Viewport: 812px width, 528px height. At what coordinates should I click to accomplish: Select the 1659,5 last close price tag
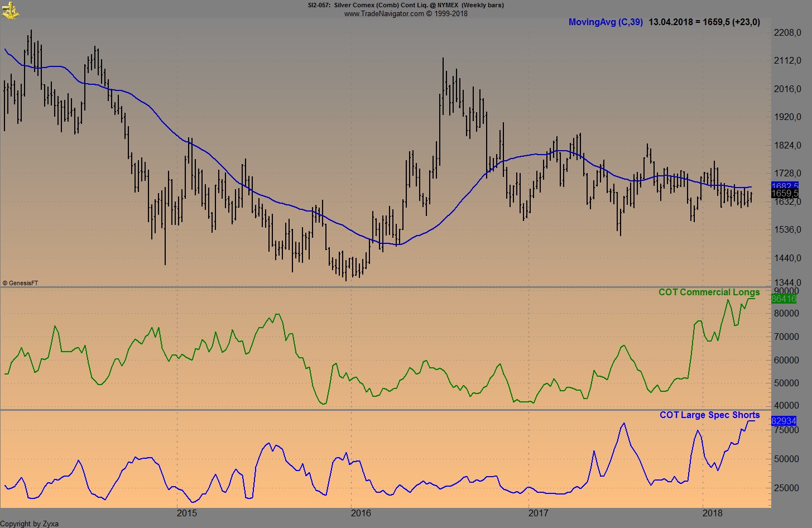[784, 194]
